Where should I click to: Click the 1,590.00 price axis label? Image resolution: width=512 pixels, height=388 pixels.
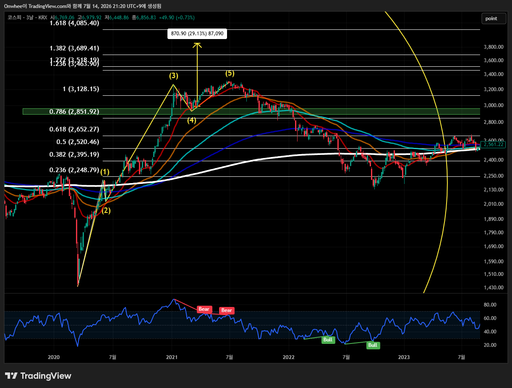tap(494, 261)
